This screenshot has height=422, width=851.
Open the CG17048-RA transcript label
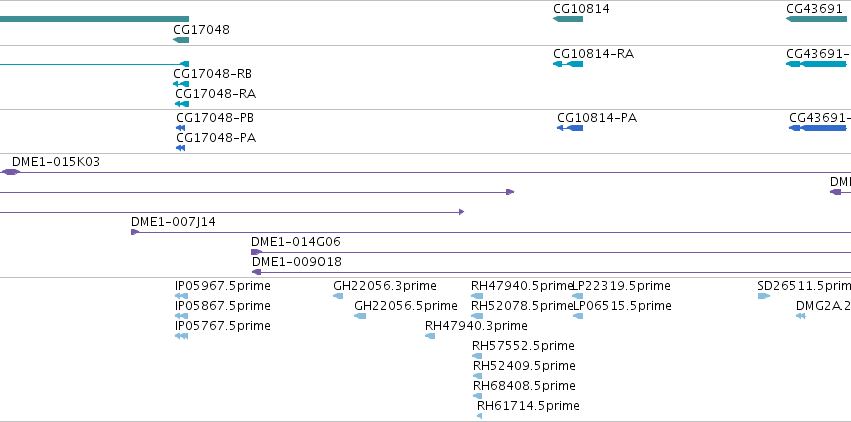[215, 94]
